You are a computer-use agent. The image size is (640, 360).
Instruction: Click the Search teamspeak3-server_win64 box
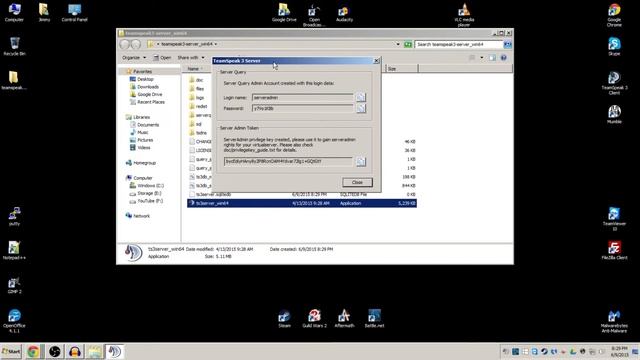point(459,44)
